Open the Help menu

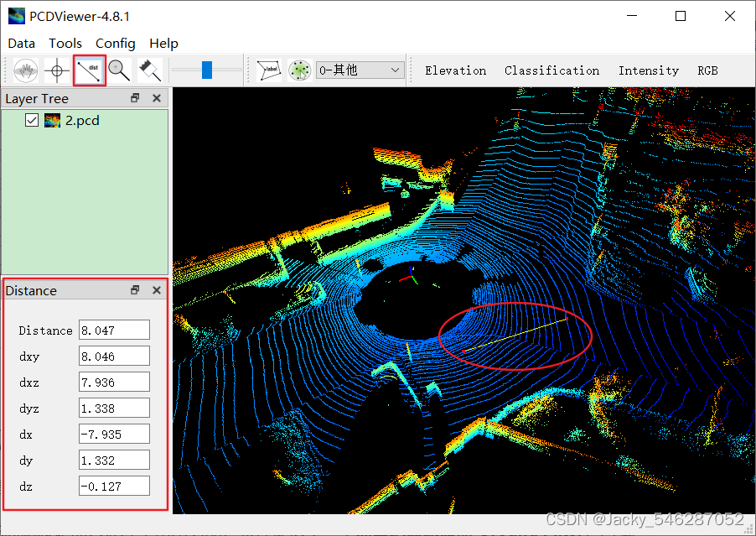pyautogui.click(x=164, y=44)
